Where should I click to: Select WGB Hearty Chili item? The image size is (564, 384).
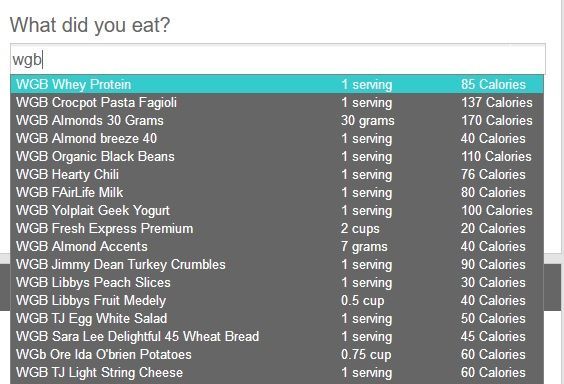coord(277,174)
